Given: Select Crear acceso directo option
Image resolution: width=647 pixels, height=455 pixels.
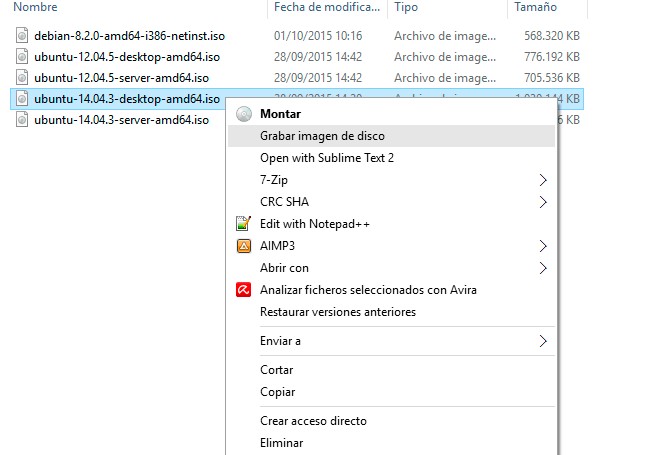Looking at the screenshot, I should pyautogui.click(x=313, y=421).
